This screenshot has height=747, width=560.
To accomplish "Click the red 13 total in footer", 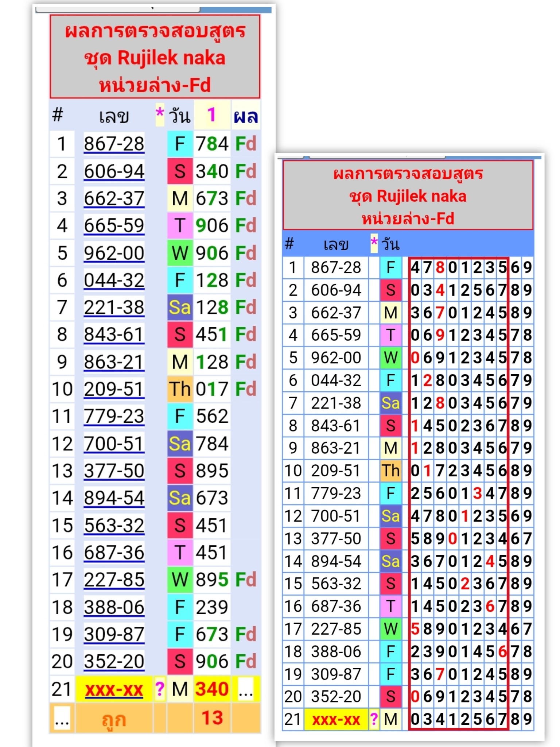I will pyautogui.click(x=212, y=718).
